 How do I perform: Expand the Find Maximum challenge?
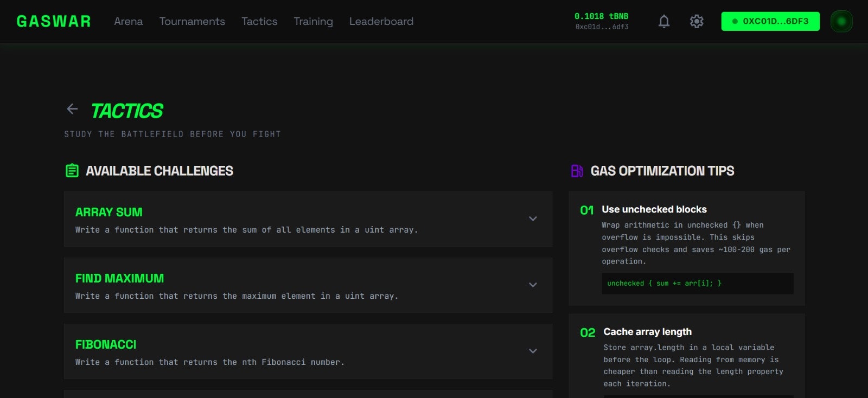tap(533, 285)
